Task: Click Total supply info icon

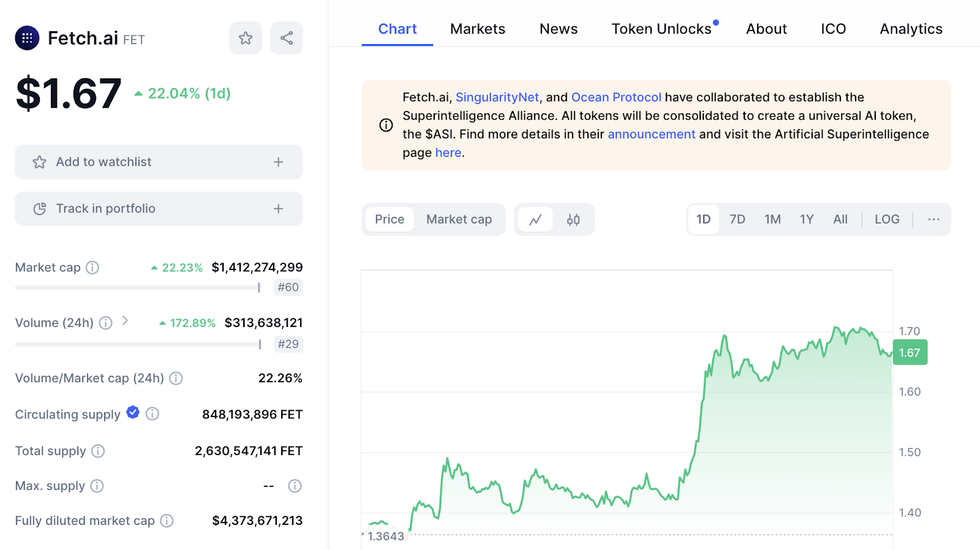Action: tap(98, 451)
